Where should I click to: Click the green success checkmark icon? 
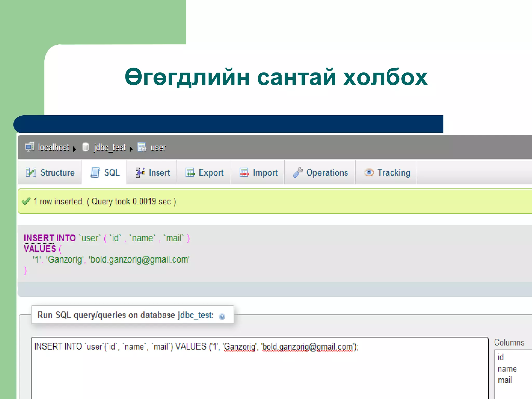click(x=26, y=201)
